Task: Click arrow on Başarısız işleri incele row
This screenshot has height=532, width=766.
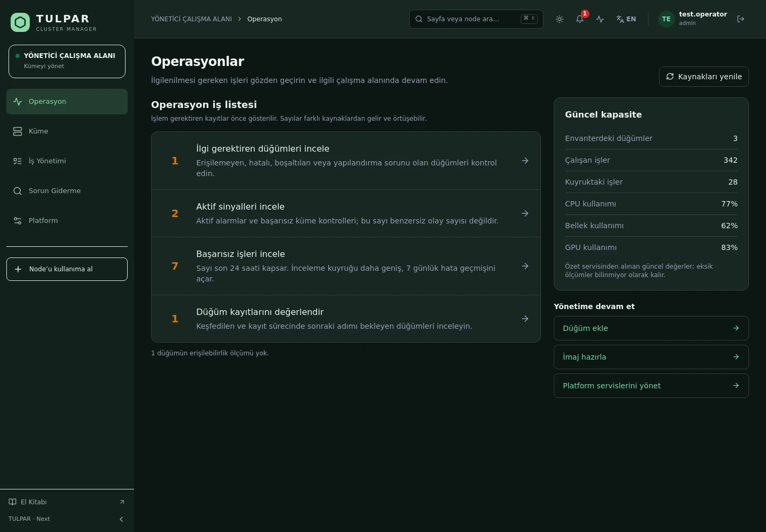Action: pyautogui.click(x=525, y=266)
